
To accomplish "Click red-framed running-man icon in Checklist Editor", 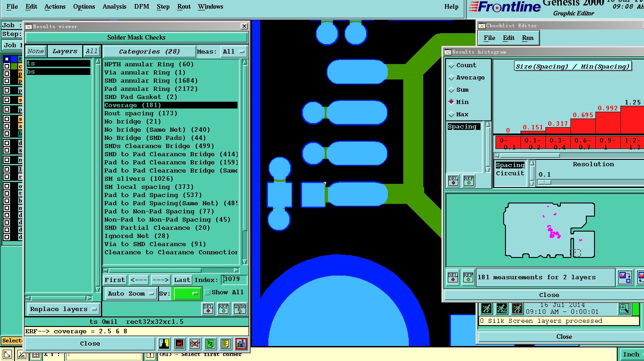I will [517, 309].
